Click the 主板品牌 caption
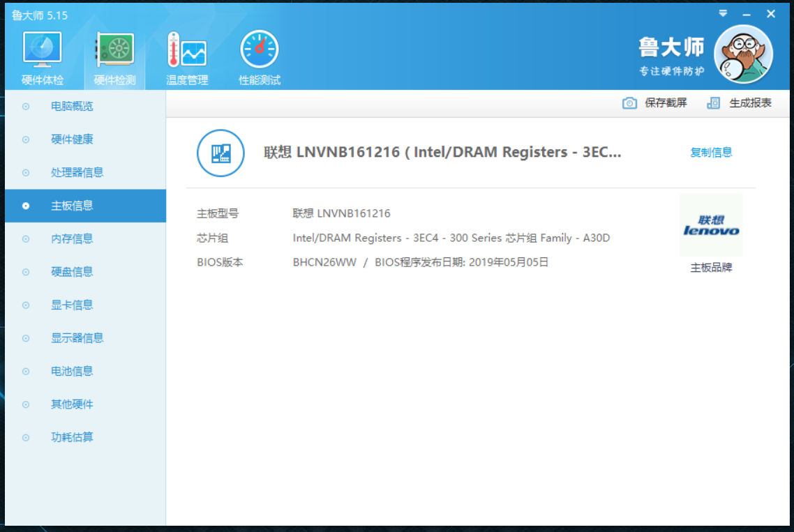This screenshot has height=532, width=794. (711, 268)
